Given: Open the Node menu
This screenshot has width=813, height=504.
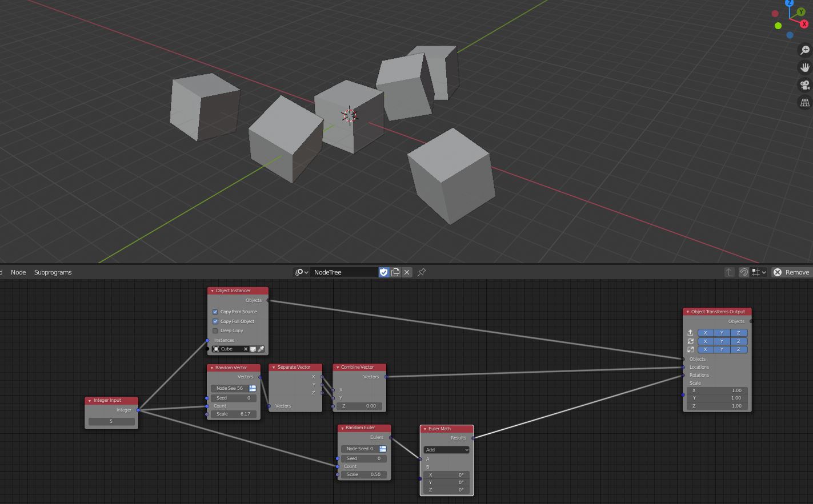Looking at the screenshot, I should (x=18, y=272).
